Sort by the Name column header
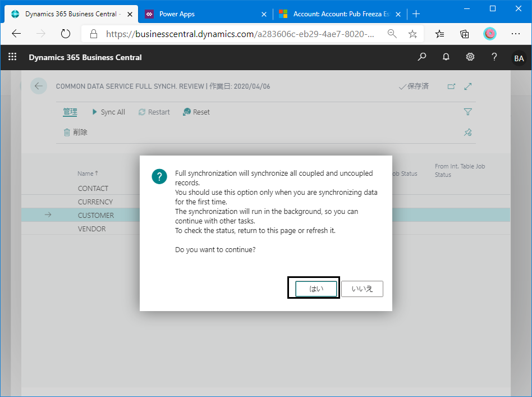The height and width of the screenshot is (397, 532). 88,174
